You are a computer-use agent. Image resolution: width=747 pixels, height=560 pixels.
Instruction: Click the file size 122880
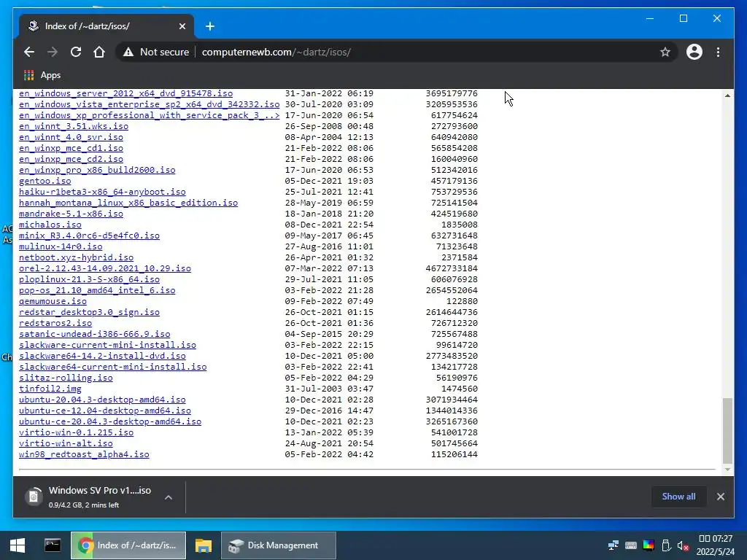point(462,301)
